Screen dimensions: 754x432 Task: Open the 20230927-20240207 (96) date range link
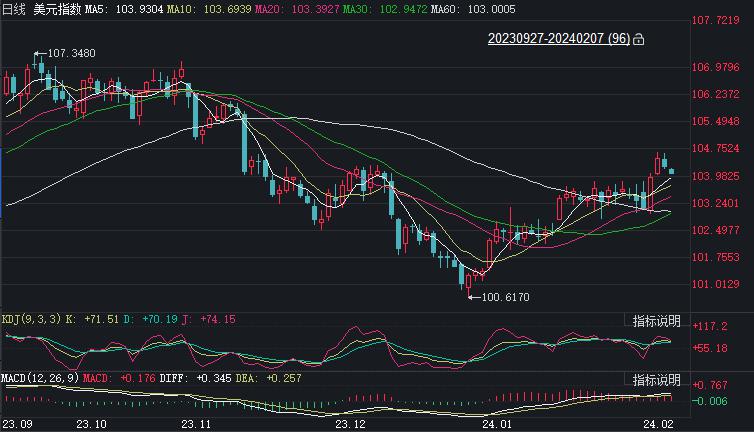tap(559, 38)
